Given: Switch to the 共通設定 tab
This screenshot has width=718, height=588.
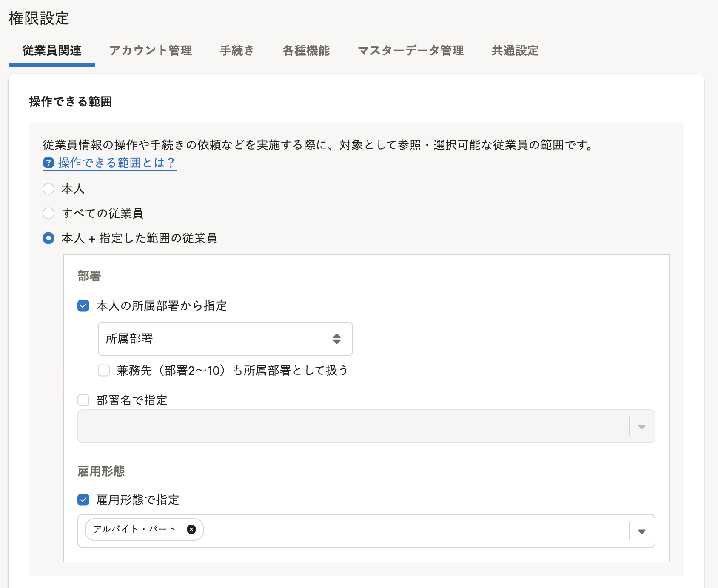Looking at the screenshot, I should tap(515, 51).
